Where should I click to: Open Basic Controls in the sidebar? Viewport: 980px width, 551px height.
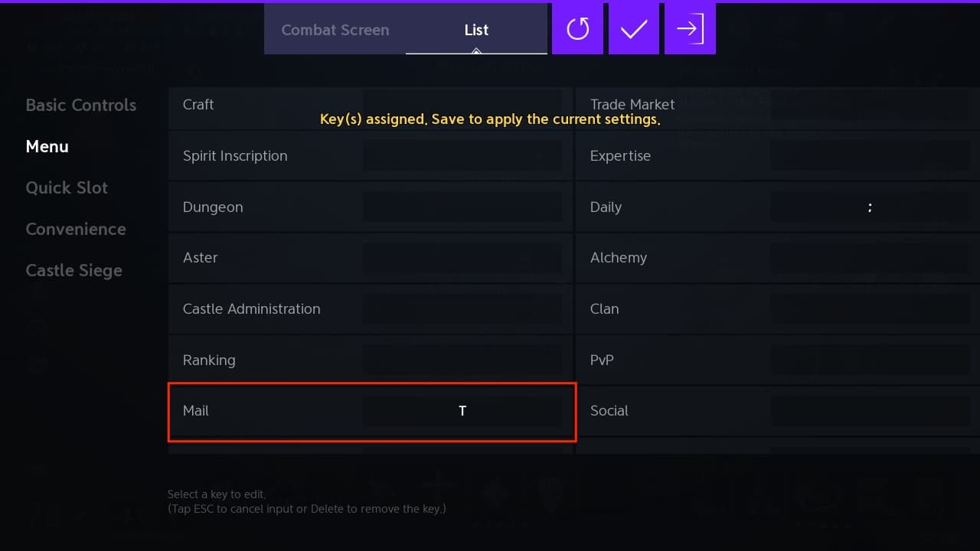click(x=80, y=105)
